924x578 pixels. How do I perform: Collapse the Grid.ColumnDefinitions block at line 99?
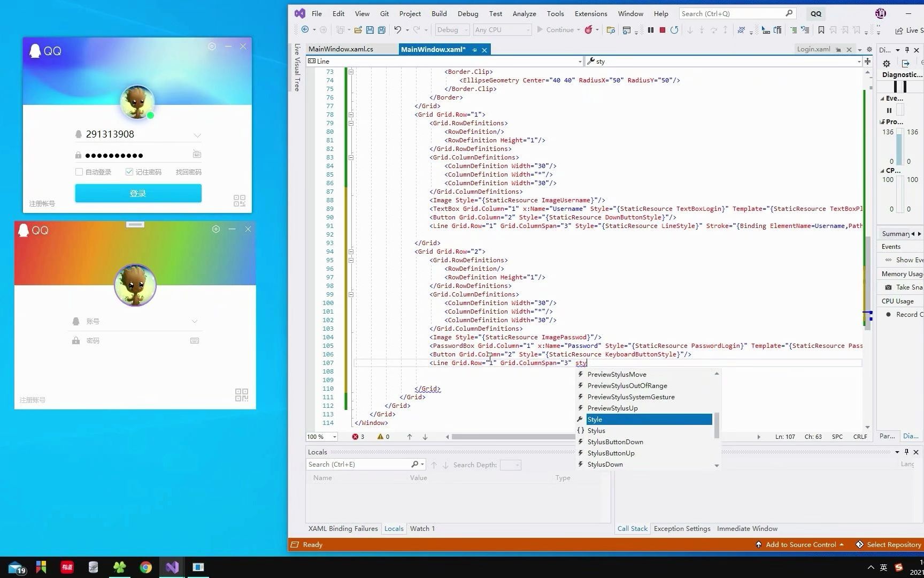[351, 294]
